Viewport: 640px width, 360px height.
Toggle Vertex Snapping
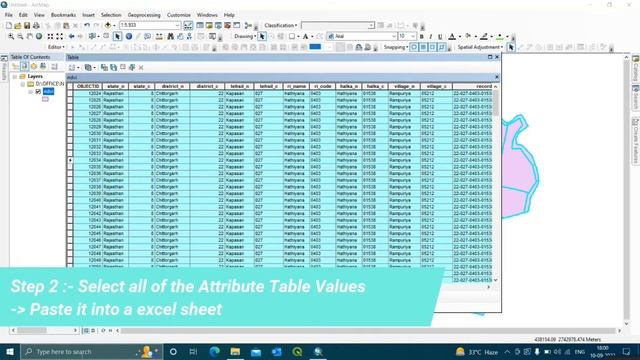tap(433, 47)
